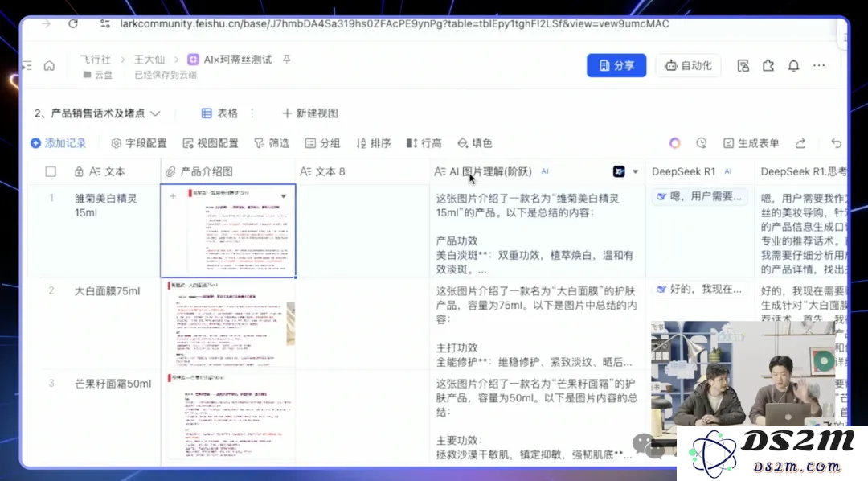Viewport: 868px width, 481px height.
Task: Open 行高 row height options
Action: (x=424, y=143)
